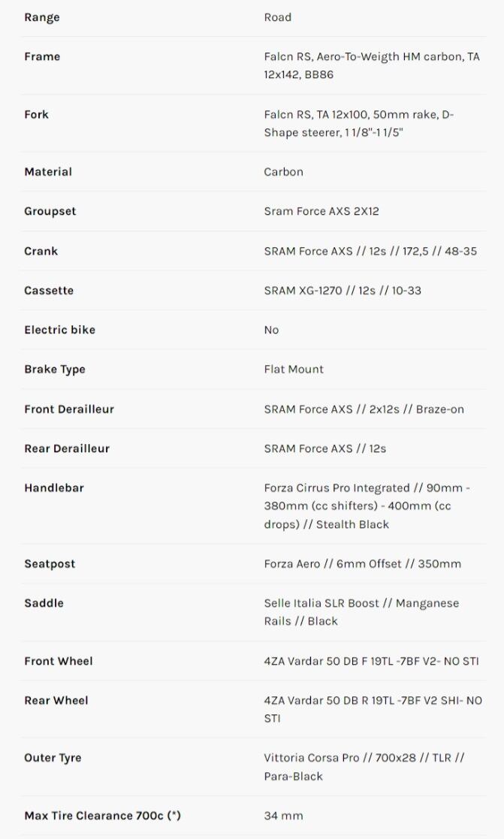Click the Groupset label

tap(50, 211)
